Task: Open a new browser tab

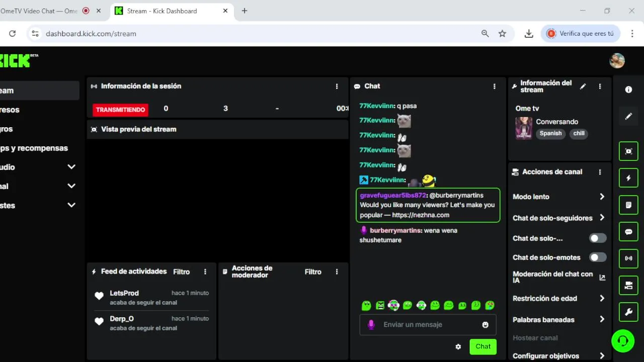Action: coord(245,11)
